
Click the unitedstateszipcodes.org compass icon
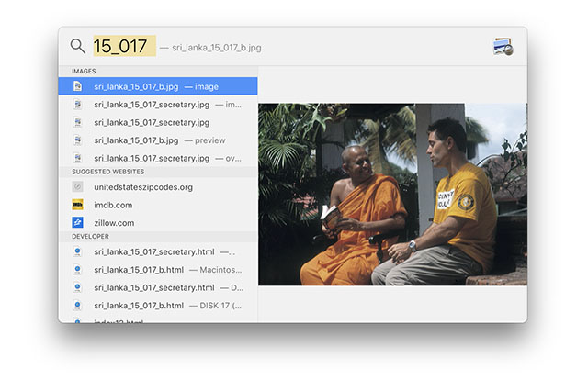77,186
